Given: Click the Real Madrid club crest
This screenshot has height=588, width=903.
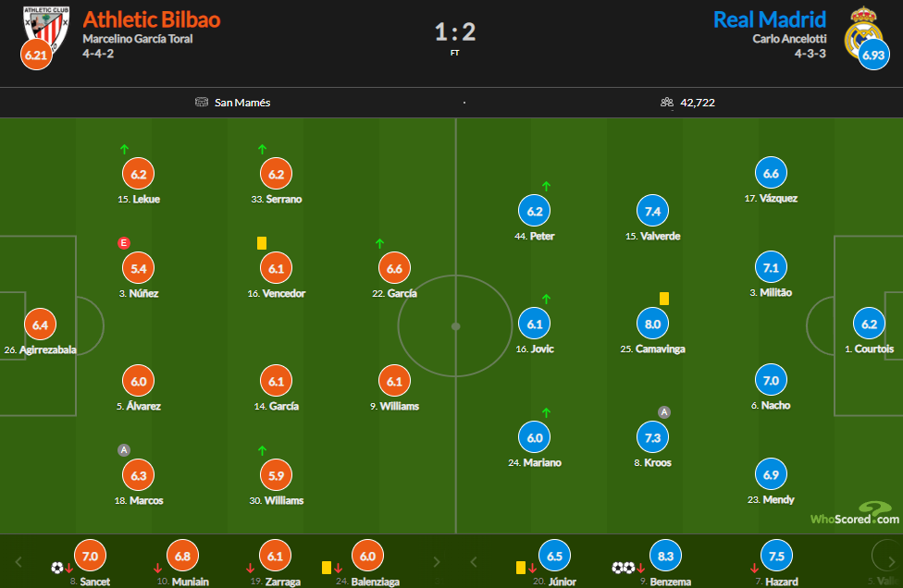Looking at the screenshot, I should [x=863, y=32].
